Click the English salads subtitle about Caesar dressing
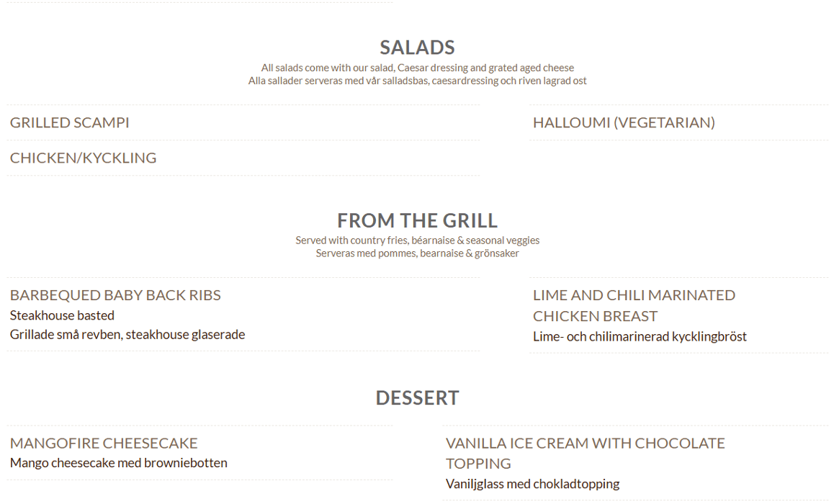834x504 pixels. [x=418, y=68]
